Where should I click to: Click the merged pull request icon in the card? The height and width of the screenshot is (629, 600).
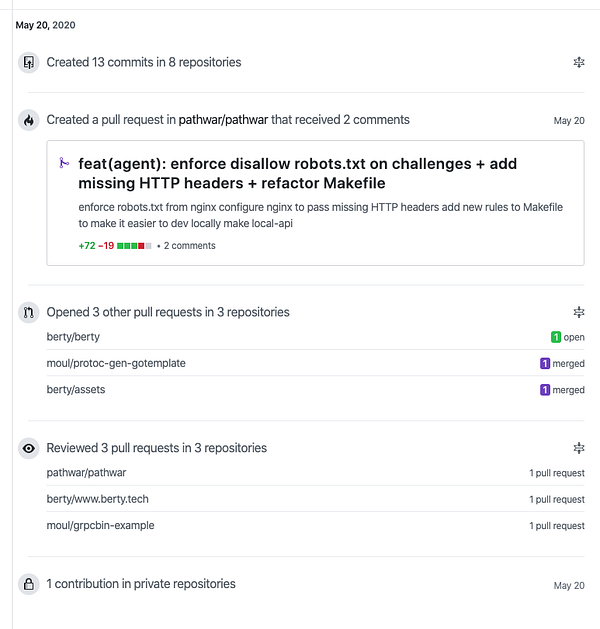click(x=63, y=164)
